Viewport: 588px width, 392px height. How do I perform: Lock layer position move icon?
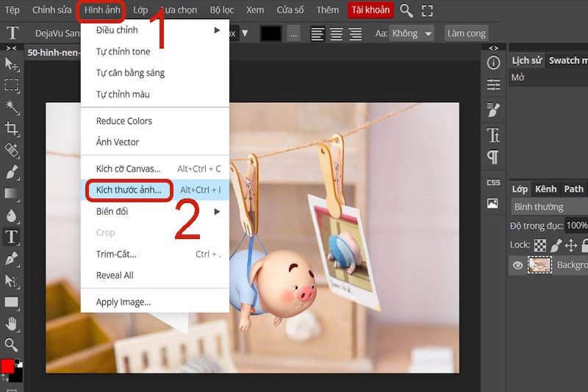click(571, 246)
